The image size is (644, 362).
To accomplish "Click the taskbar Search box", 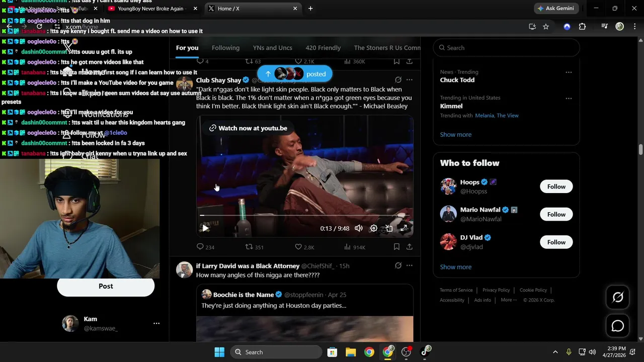I will (276, 352).
